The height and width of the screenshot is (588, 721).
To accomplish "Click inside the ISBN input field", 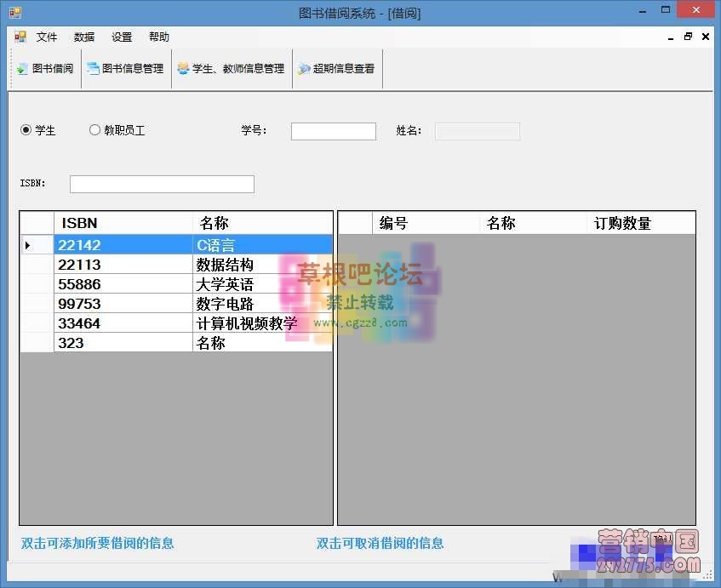I will (162, 183).
